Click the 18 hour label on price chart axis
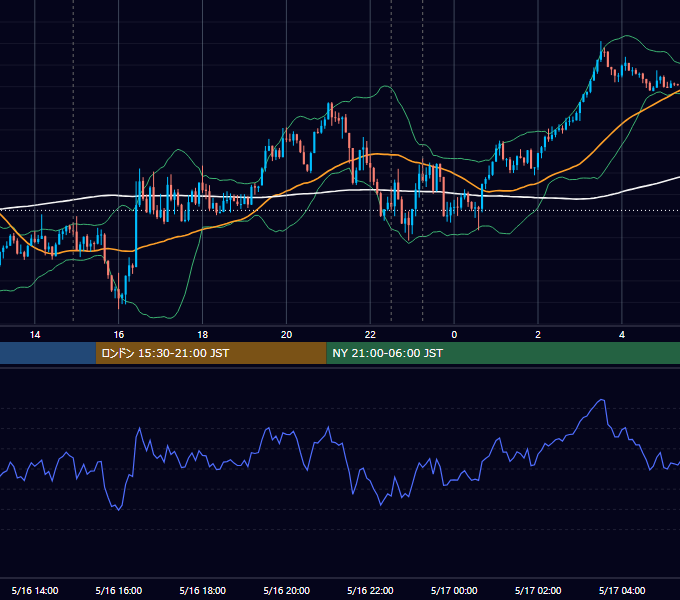 click(203, 335)
